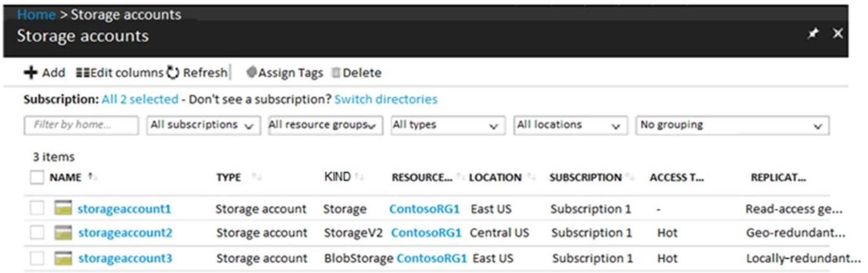
Task: Click the Assign Tags icon
Action: 251,73
